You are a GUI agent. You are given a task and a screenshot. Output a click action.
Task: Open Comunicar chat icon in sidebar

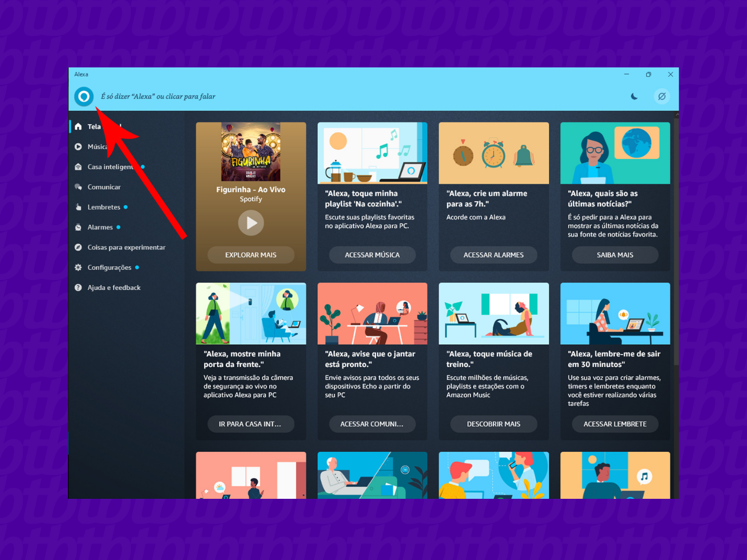78,187
